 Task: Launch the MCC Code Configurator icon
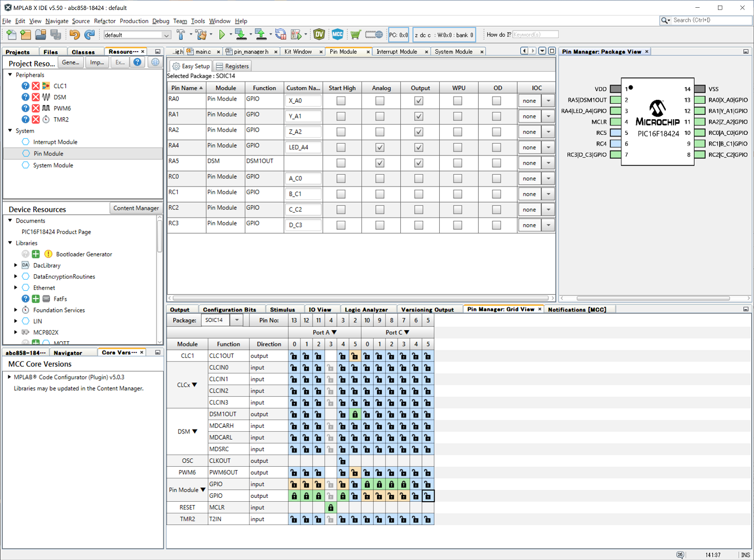coord(338,34)
